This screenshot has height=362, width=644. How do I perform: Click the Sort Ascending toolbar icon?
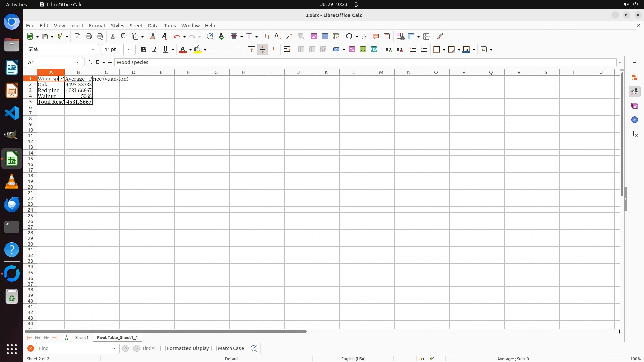(278, 36)
